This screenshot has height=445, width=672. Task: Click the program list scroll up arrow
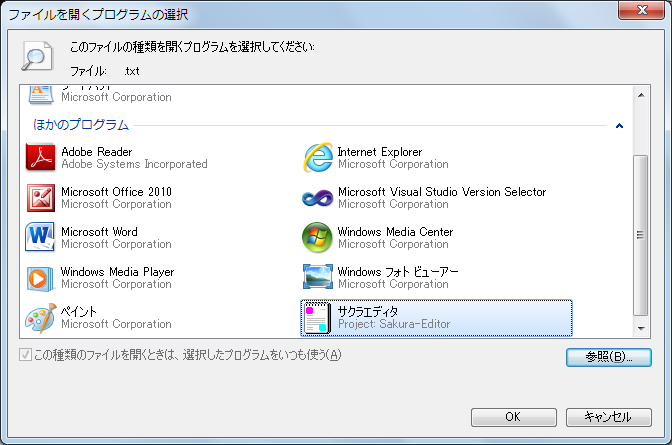coord(641,95)
